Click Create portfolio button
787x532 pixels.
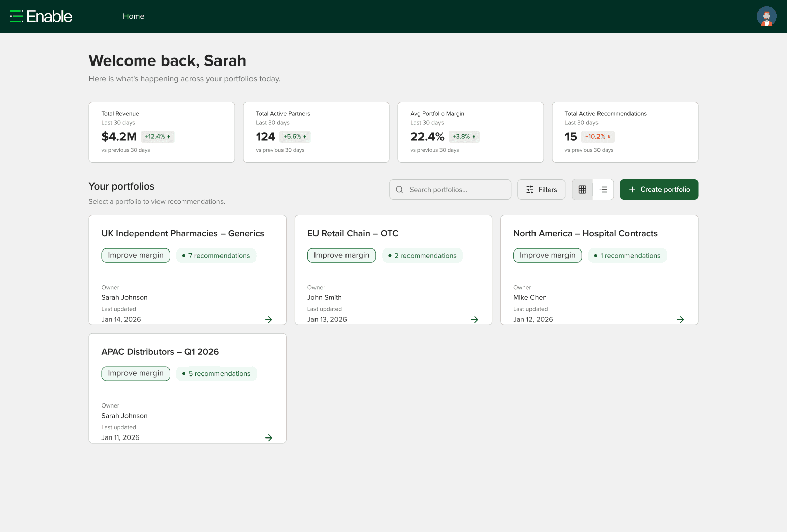tap(659, 190)
